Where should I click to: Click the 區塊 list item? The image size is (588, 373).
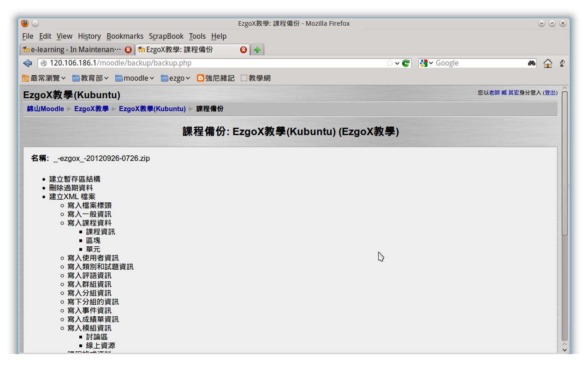(x=93, y=240)
